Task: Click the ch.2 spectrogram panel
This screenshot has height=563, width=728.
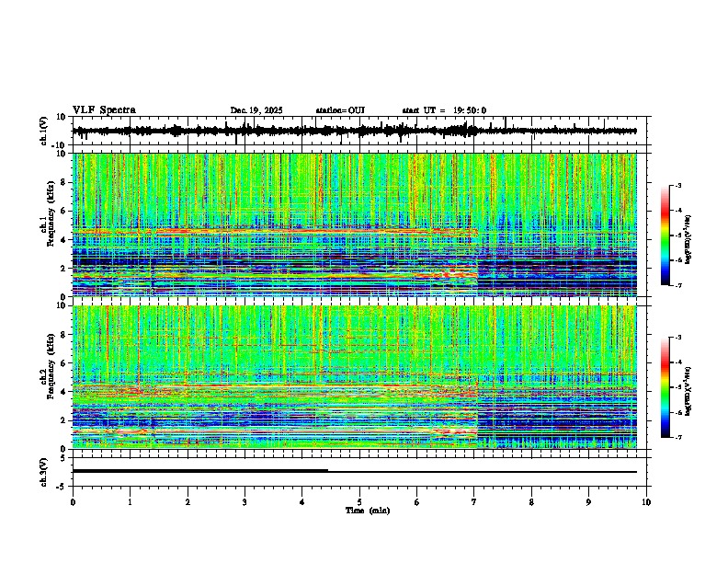Action: pyautogui.click(x=354, y=377)
